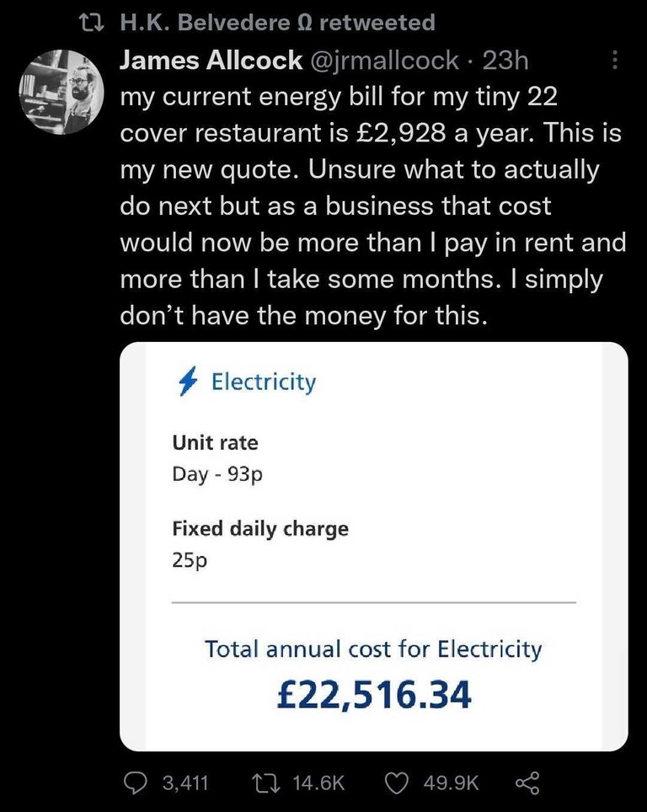The image size is (647, 812).
Task: Open H.K. Belvedere retweeted label
Action: point(277,23)
